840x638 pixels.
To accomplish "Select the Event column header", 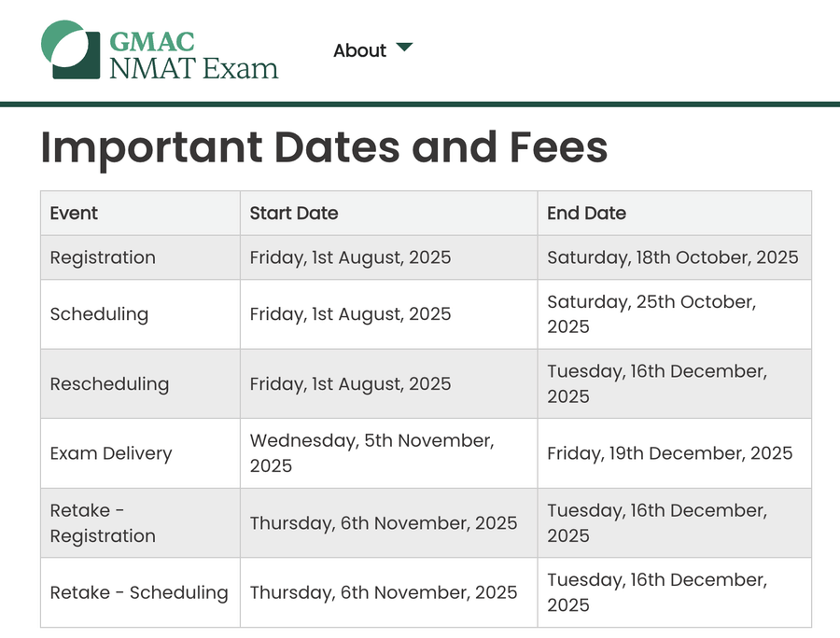I will coord(73,213).
